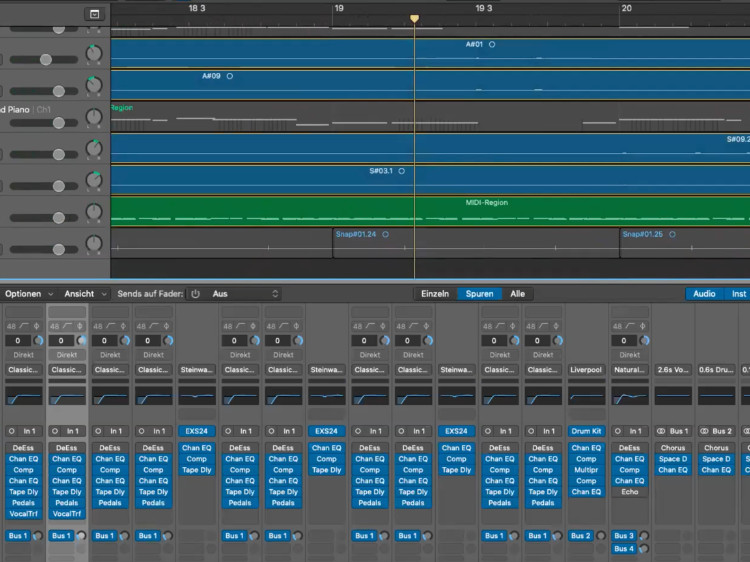
Task: Click the EQ thumbnail on the Liverpool channel
Action: click(586, 397)
